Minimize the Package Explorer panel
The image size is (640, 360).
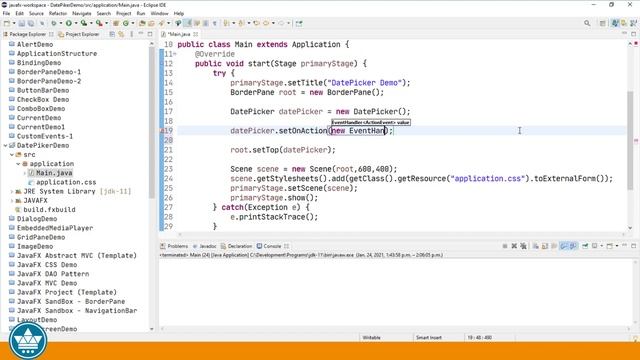[141, 33]
